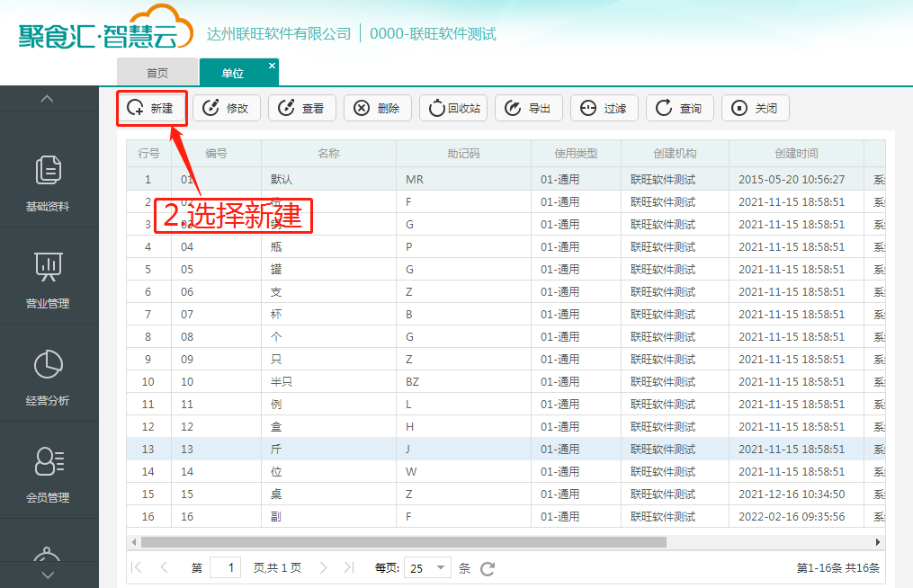Open the 经营分析 sidebar module
913x588 pixels.
tap(49, 377)
